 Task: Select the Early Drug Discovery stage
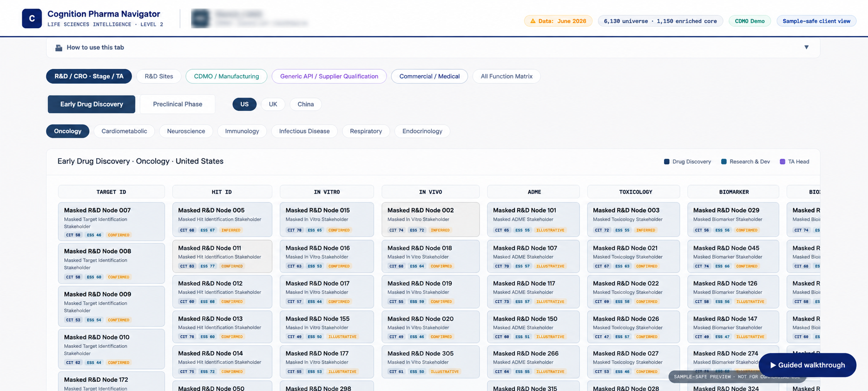click(92, 104)
